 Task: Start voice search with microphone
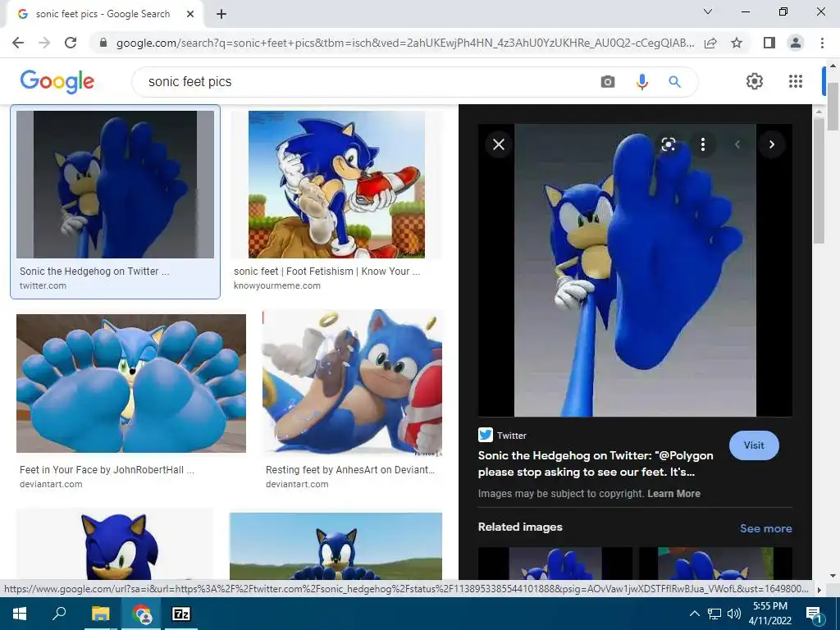(641, 81)
